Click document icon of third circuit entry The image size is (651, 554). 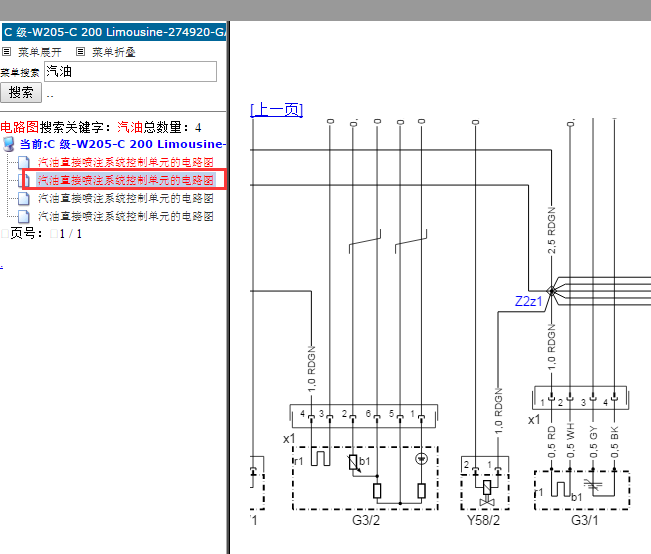(24, 199)
